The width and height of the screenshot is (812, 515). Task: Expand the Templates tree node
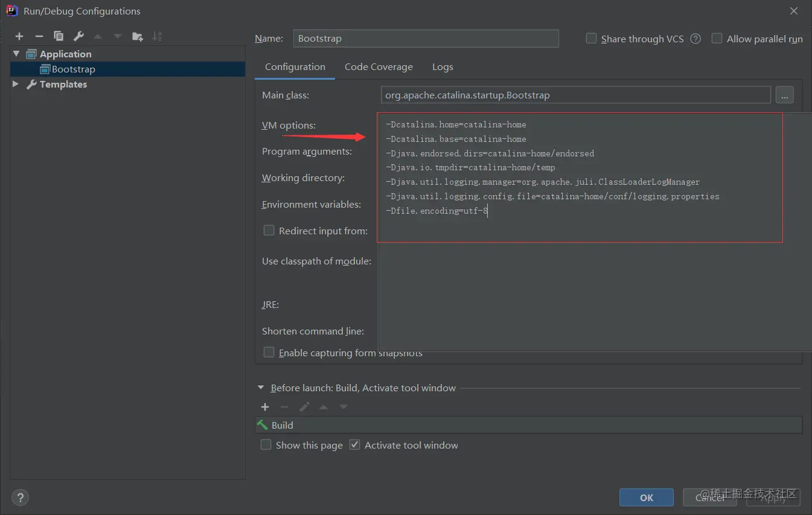[16, 84]
